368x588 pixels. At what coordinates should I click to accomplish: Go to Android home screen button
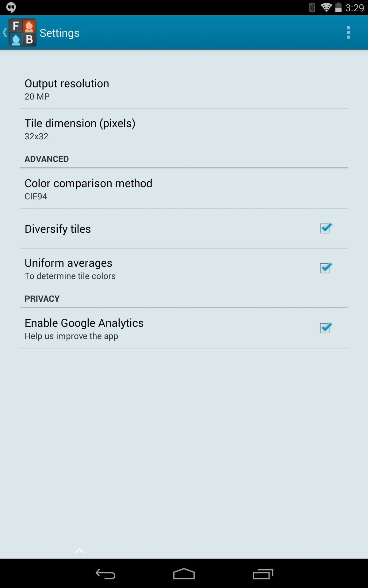pos(184,574)
